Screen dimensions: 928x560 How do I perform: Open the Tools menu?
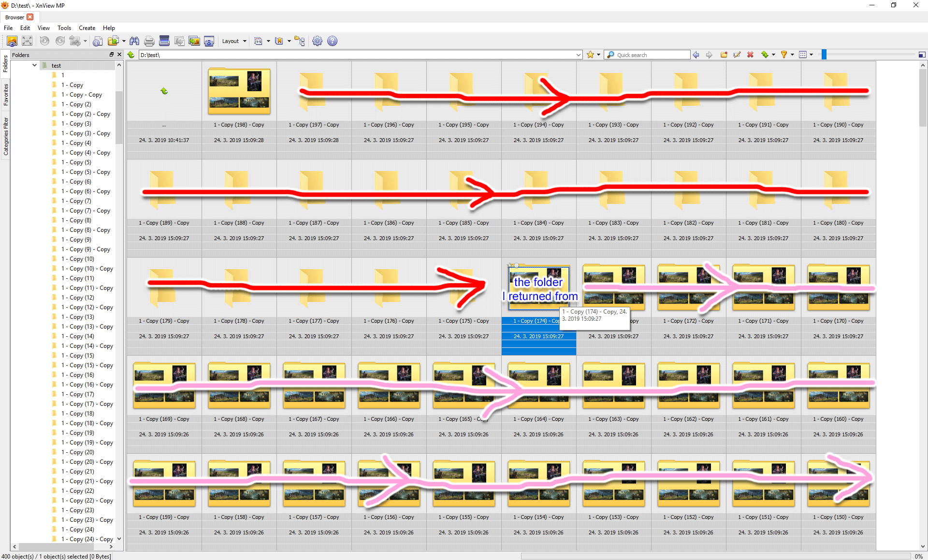tap(64, 28)
